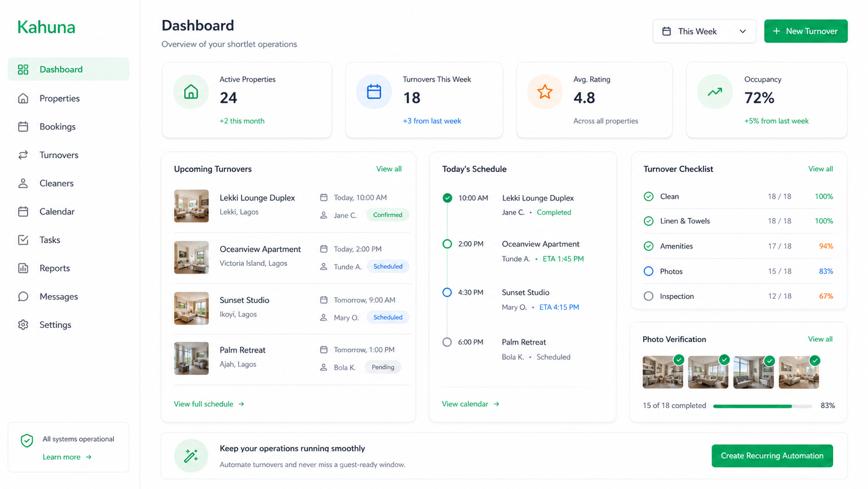
Task: Click the Messages speech bubble icon
Action: click(23, 296)
